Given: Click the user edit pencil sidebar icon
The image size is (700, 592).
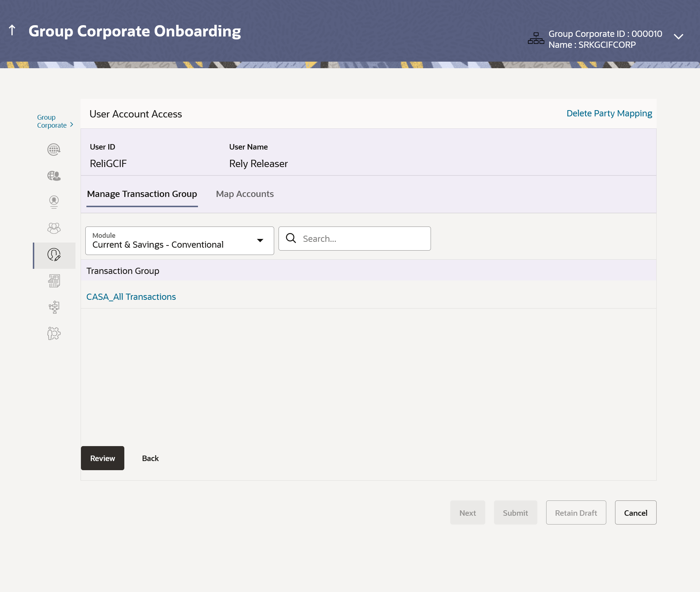Looking at the screenshot, I should [x=54, y=255].
